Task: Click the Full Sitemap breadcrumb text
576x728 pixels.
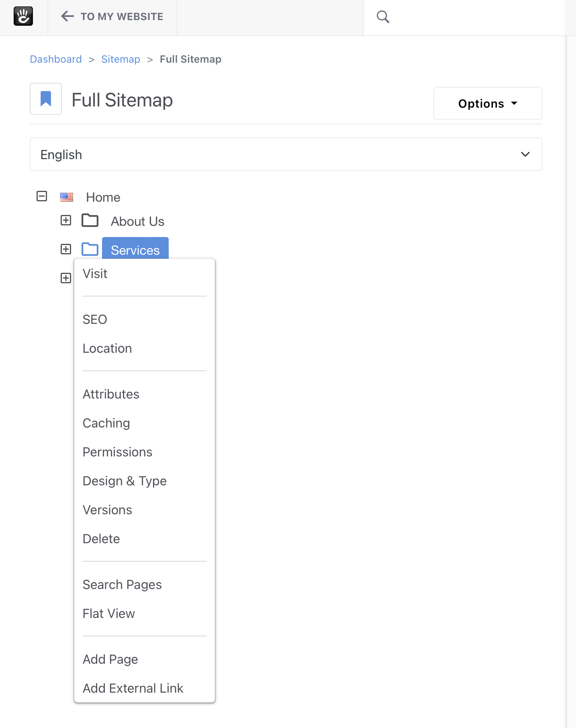Action: tap(190, 59)
